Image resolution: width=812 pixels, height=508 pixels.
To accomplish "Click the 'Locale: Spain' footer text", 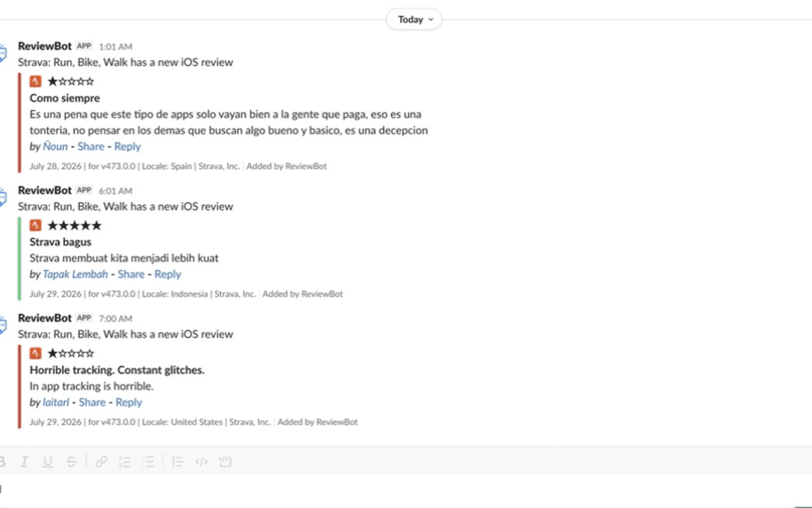I will (166, 166).
